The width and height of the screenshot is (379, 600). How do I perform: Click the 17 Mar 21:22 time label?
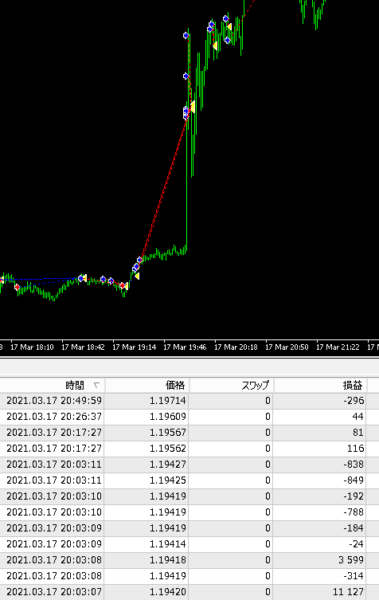click(x=338, y=347)
